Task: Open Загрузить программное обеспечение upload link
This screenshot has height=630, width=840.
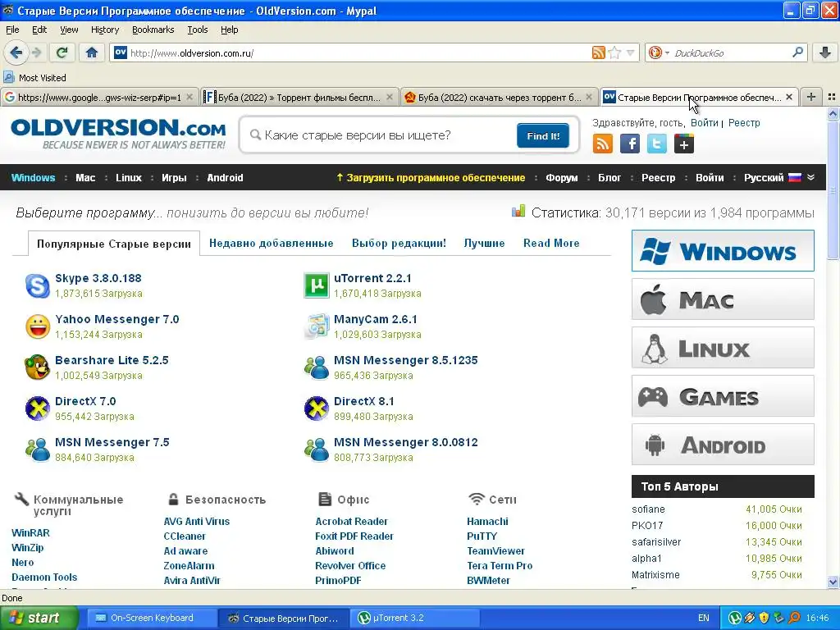Action: [430, 177]
